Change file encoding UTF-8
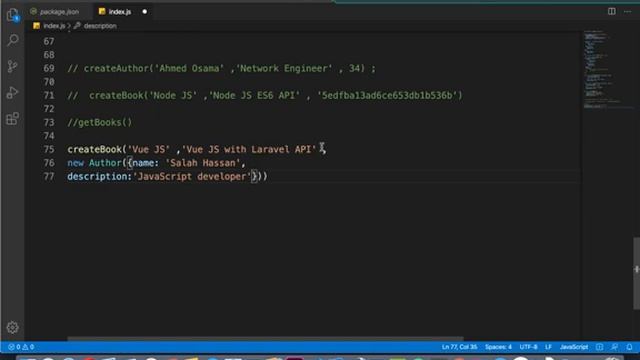The height and width of the screenshot is (360, 640). [x=528, y=347]
